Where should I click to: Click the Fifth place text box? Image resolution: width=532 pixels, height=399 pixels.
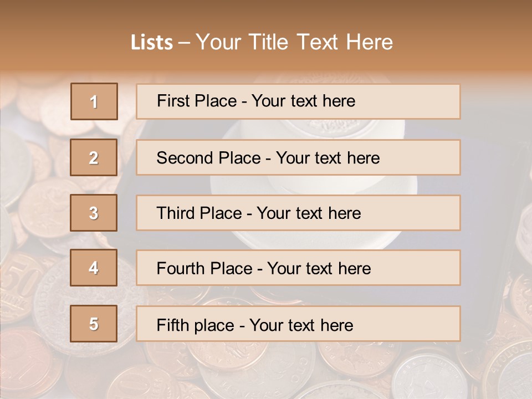coord(298,324)
